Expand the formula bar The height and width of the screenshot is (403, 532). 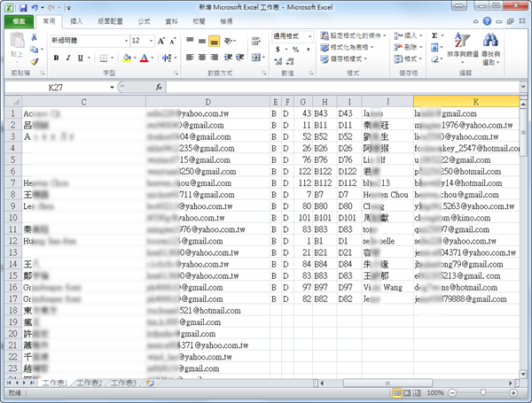pyautogui.click(x=523, y=87)
